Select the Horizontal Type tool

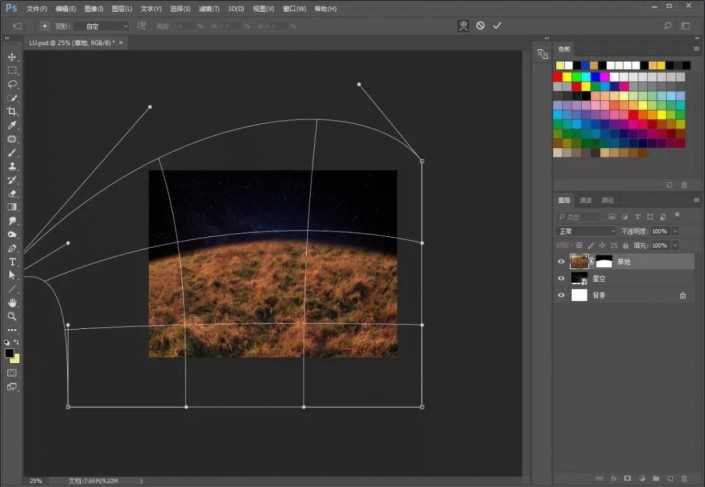[x=12, y=261]
